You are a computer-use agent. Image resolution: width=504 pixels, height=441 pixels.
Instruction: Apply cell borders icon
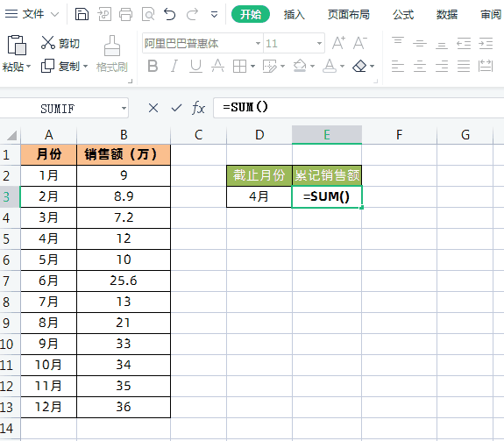(x=239, y=67)
